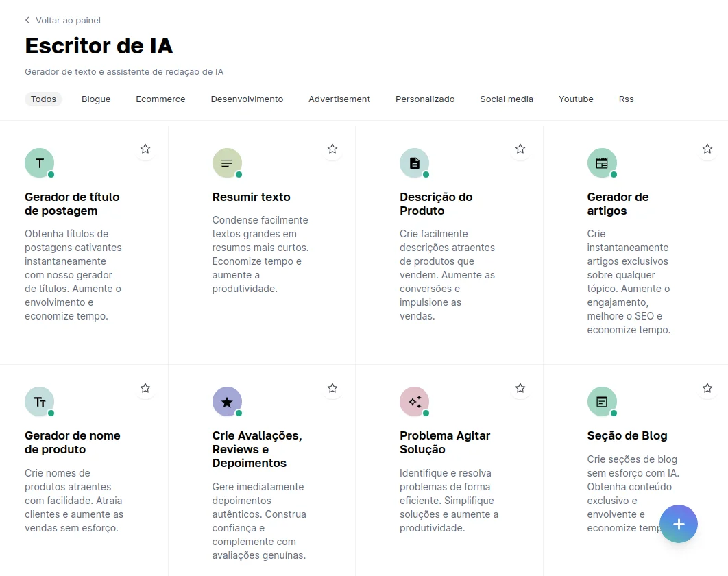Select the Ecommerce filter tab

[160, 99]
